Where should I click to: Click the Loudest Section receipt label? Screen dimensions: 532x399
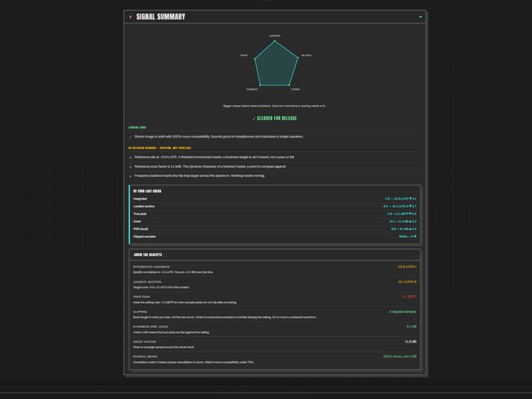tap(147, 282)
